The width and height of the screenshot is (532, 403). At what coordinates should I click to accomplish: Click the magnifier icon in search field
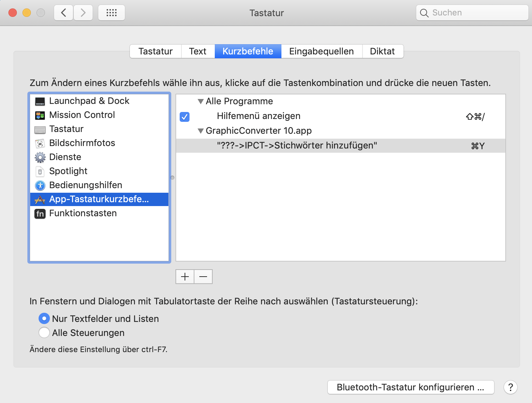424,13
